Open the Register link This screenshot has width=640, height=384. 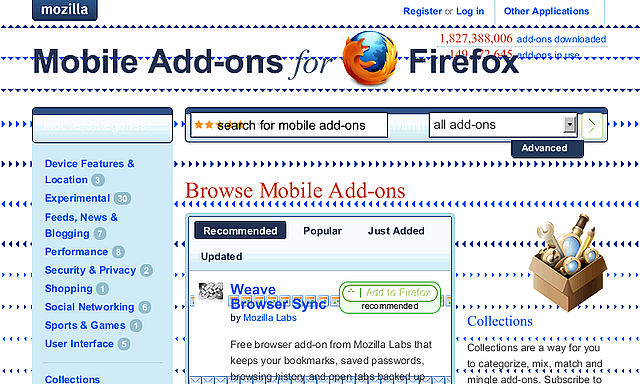point(422,11)
